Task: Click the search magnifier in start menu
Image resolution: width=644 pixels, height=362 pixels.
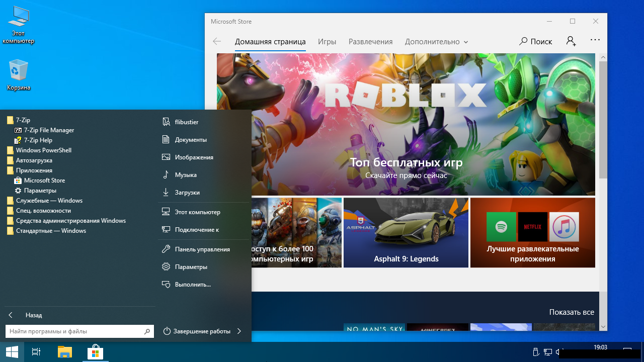Action: 147,331
